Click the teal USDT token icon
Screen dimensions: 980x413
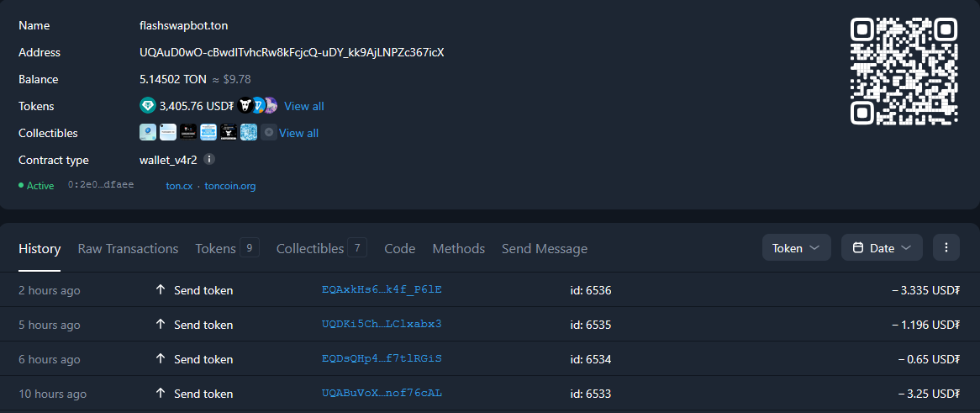point(148,105)
